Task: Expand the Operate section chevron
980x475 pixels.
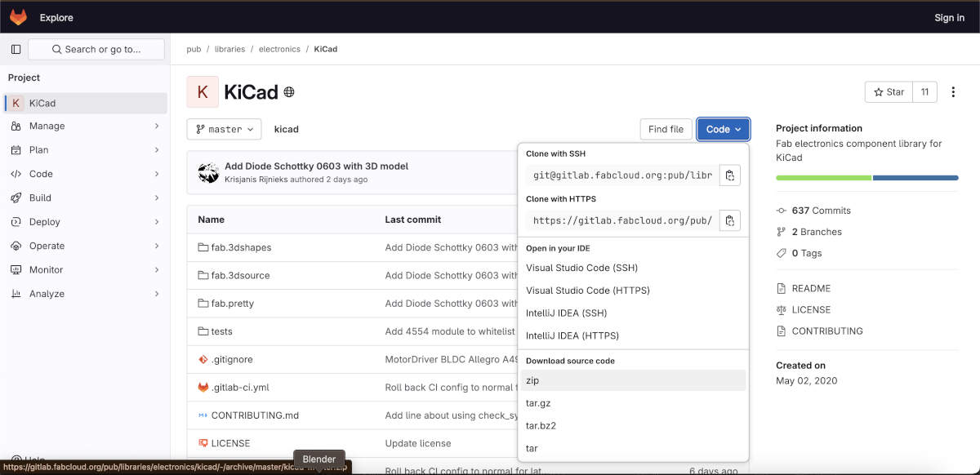Action: tap(156, 246)
